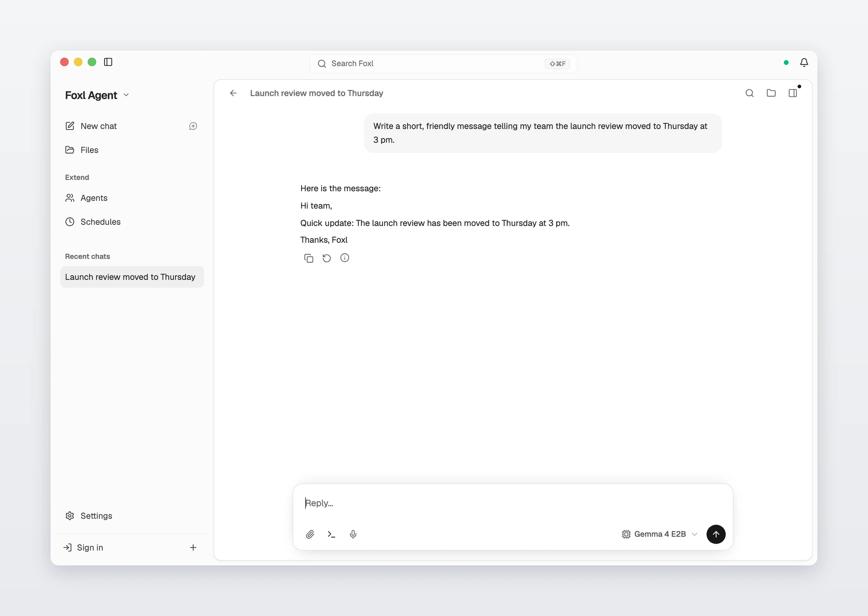Attach a file with the paperclip

(x=310, y=534)
